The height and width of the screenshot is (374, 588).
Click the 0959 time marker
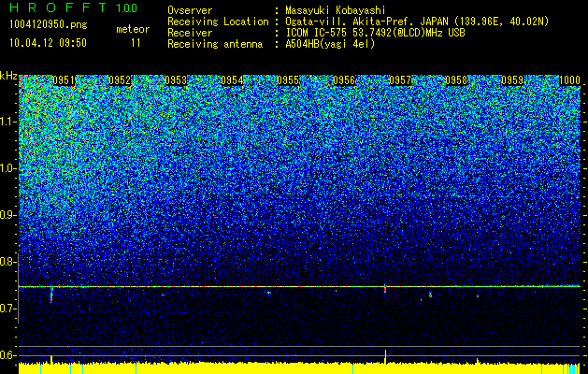click(512, 80)
